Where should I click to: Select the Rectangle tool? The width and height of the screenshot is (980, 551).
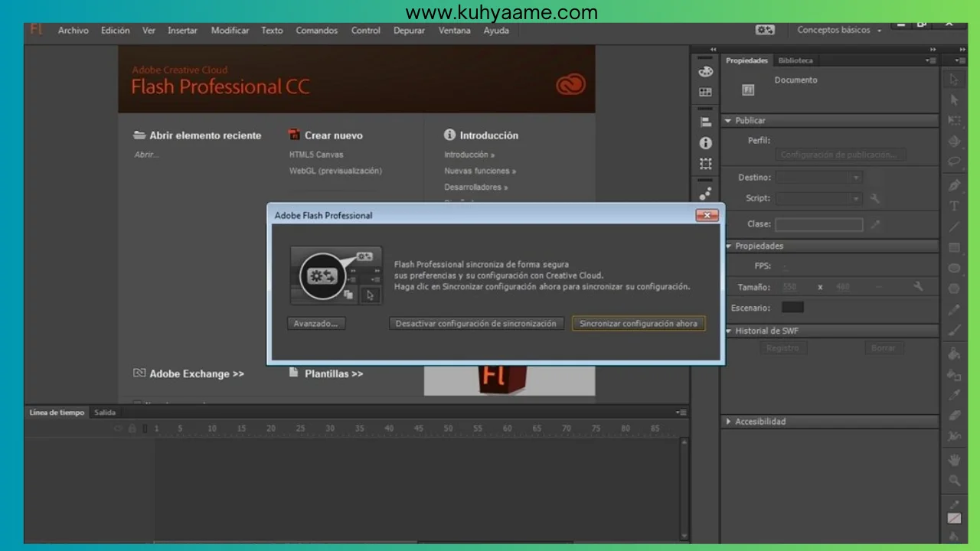(954, 248)
